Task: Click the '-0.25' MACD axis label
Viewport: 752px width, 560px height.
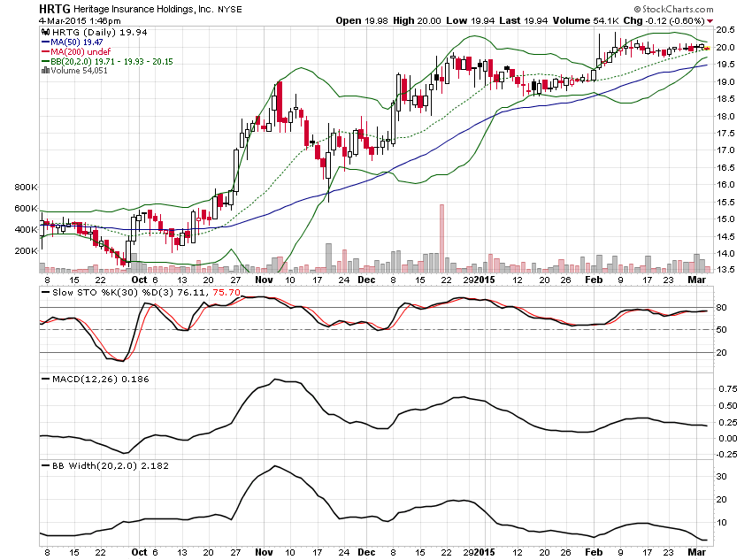Action: [726, 455]
